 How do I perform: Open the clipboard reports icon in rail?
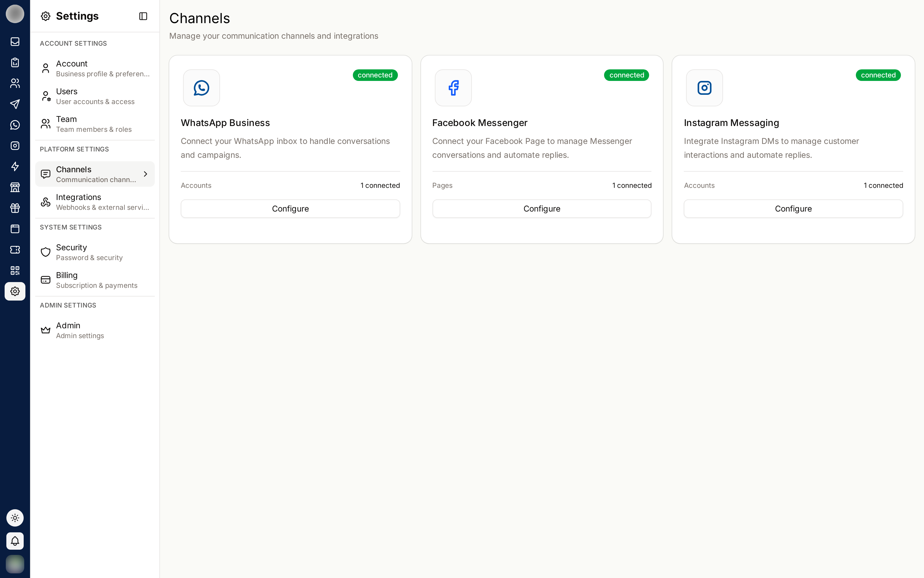pyautogui.click(x=15, y=62)
